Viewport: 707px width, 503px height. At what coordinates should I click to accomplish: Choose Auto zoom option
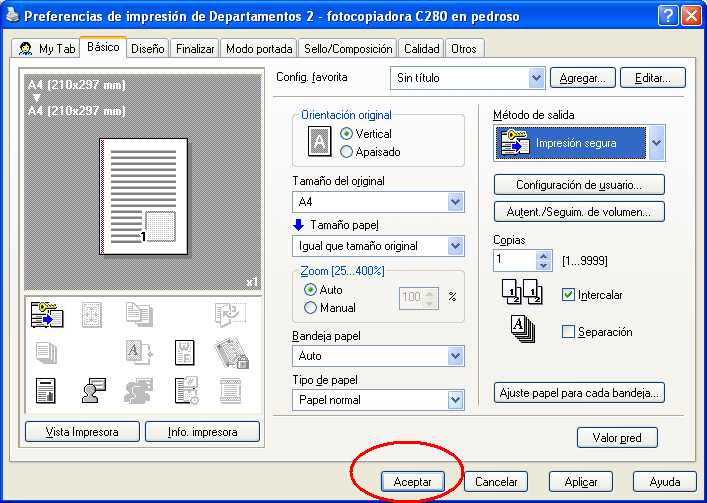coord(310,290)
